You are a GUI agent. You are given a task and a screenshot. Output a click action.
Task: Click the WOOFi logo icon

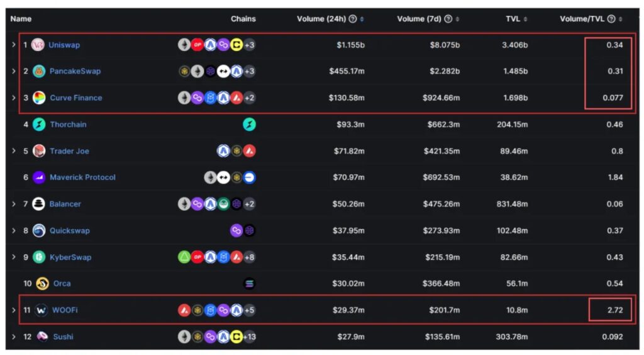coord(41,310)
